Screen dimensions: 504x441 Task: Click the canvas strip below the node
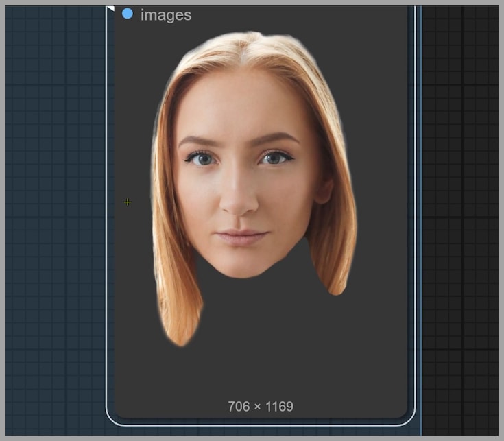261,431
